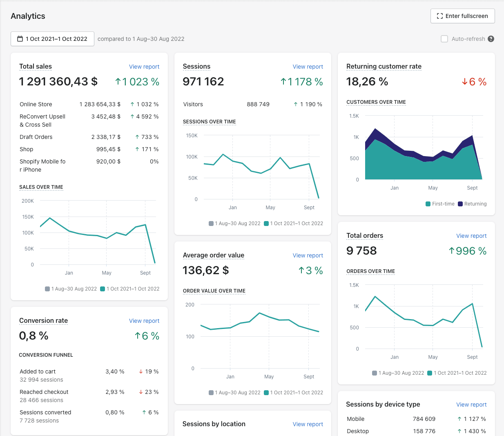Open View report for Sessions by location

coord(308,424)
